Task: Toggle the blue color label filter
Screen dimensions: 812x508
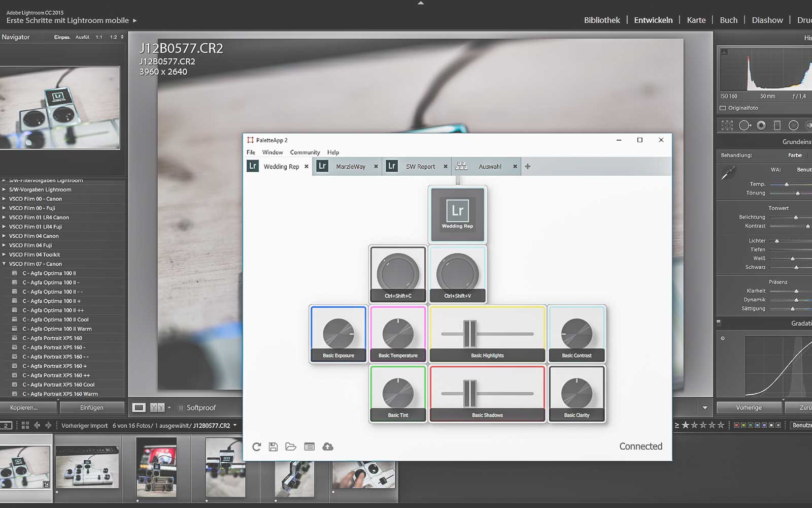Action: [757, 425]
